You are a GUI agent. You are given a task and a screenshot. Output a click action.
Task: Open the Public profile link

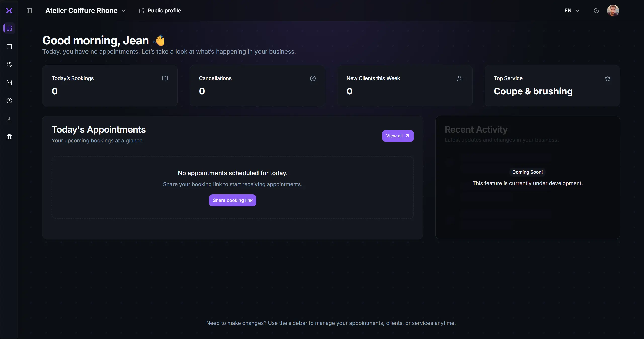coord(160,11)
